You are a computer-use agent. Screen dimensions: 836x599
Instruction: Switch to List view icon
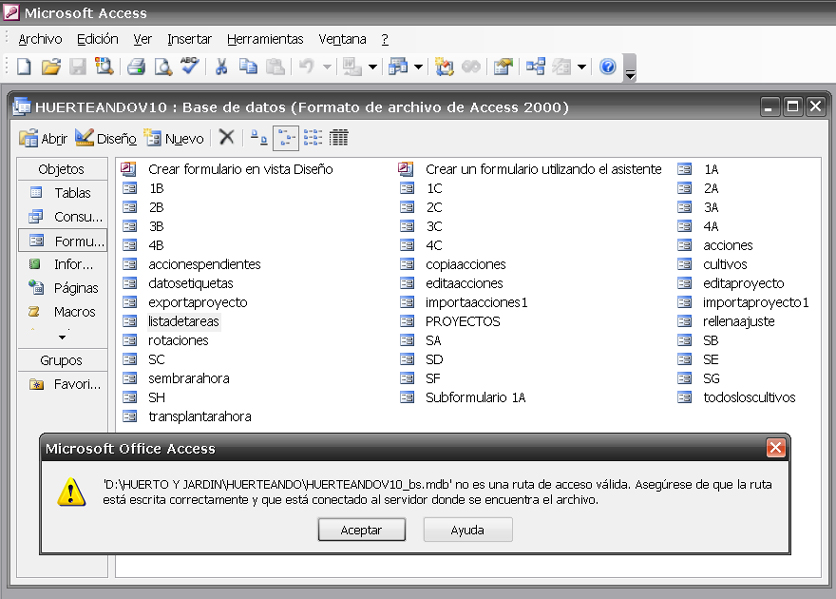(x=312, y=138)
